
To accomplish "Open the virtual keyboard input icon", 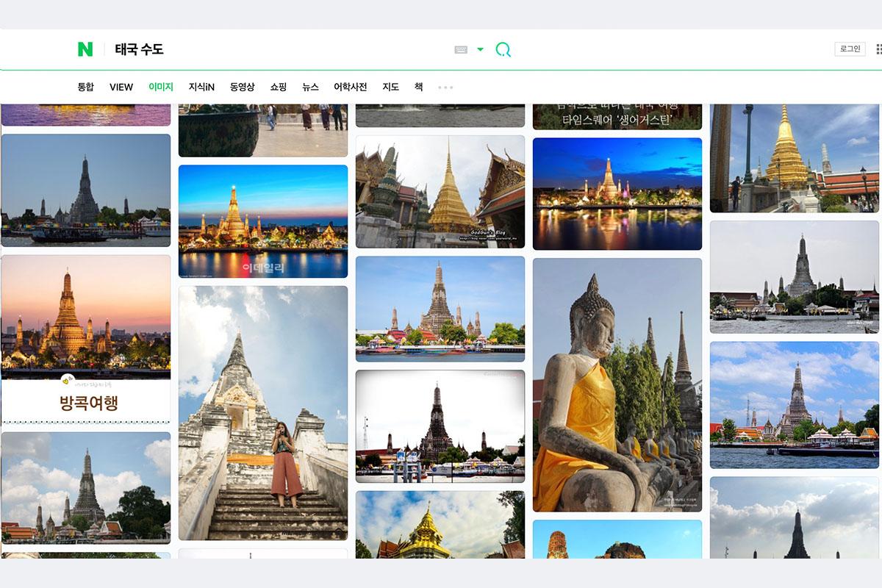I will 461,49.
